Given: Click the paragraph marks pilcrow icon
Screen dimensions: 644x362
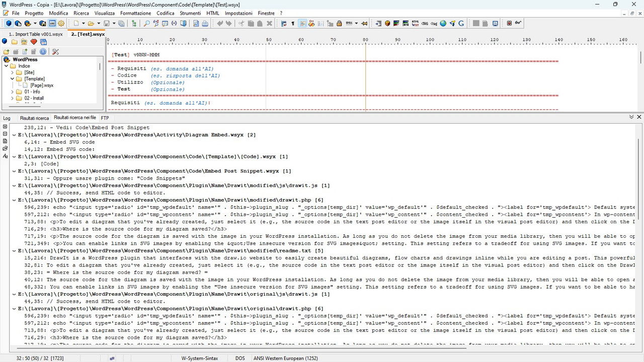Looking at the screenshot, I should coord(293,23).
